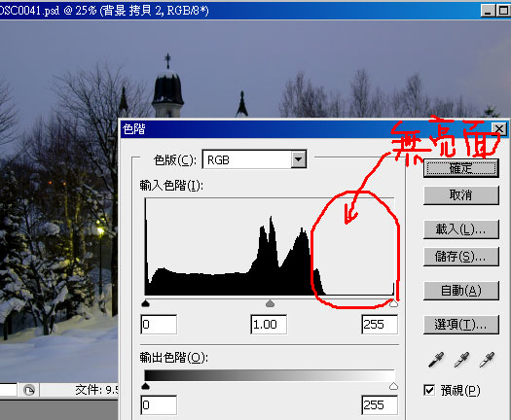Click the status bar preview icon
The height and width of the screenshot is (420, 511).
click(29, 390)
